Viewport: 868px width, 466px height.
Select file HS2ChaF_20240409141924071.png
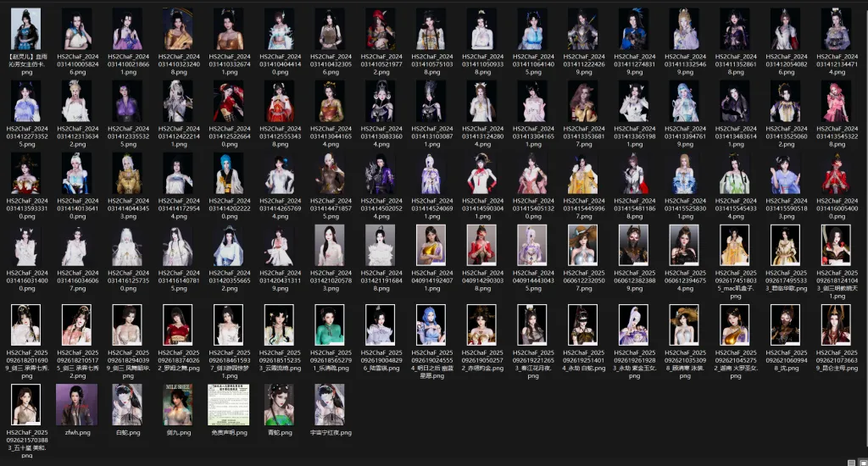431,246
